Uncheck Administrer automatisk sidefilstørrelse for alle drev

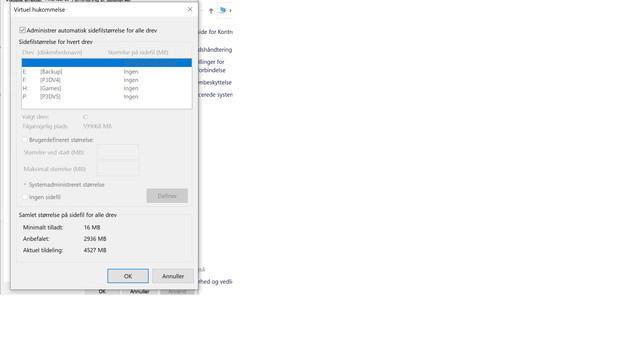(22, 30)
